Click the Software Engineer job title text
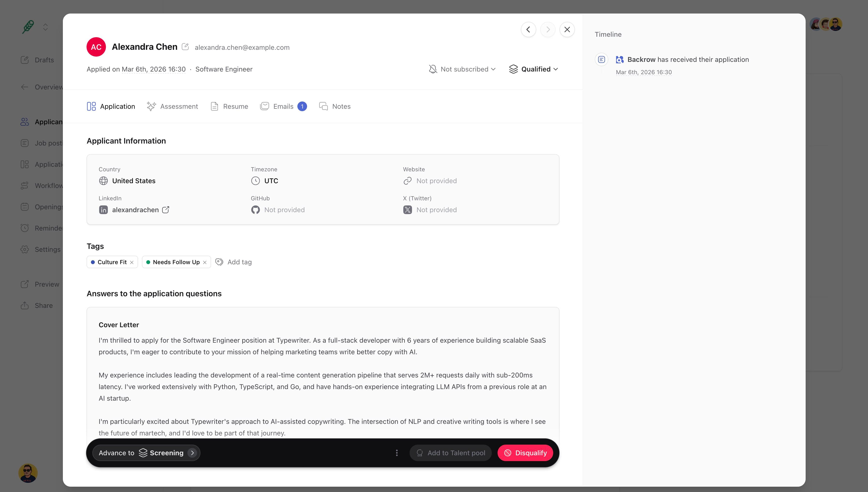Screen dimensions: 868x492 click(224, 69)
